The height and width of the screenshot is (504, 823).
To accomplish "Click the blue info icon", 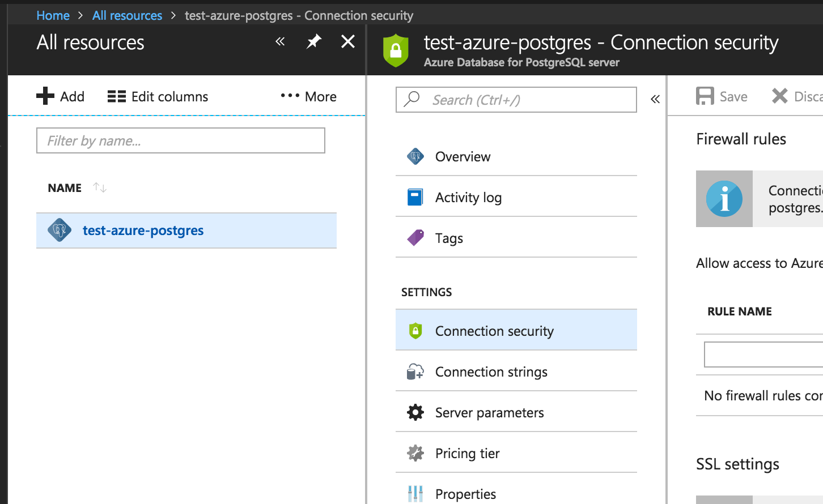I will pos(724,199).
